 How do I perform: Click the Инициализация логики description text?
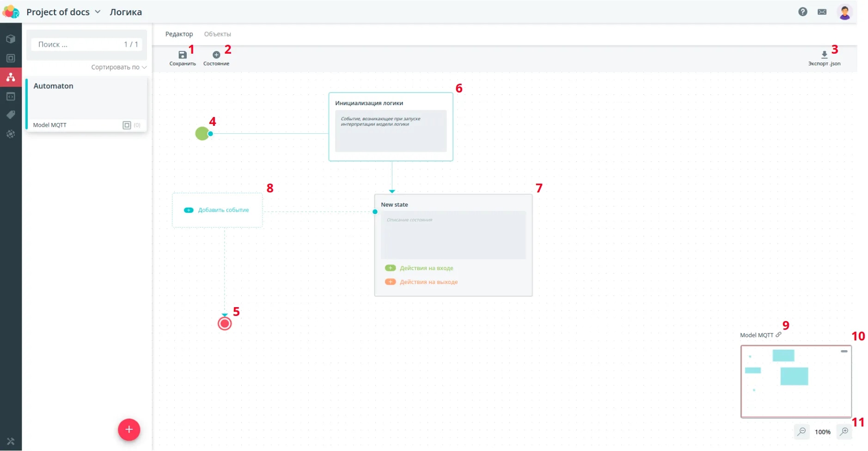380,121
